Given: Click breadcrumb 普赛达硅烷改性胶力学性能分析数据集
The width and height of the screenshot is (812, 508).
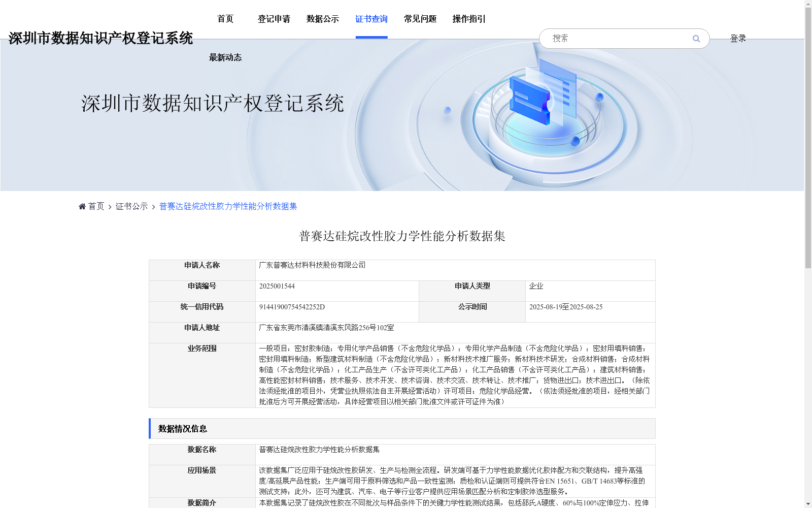Looking at the screenshot, I should (228, 206).
